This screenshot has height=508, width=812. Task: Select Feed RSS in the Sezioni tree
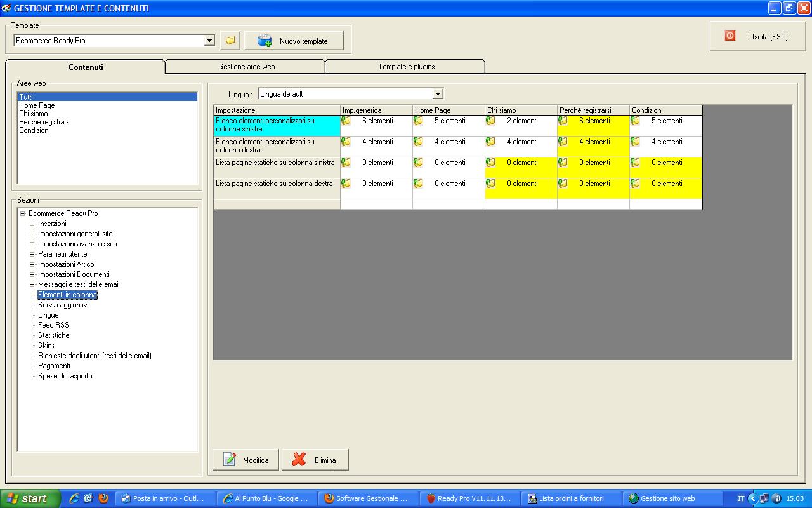point(53,325)
